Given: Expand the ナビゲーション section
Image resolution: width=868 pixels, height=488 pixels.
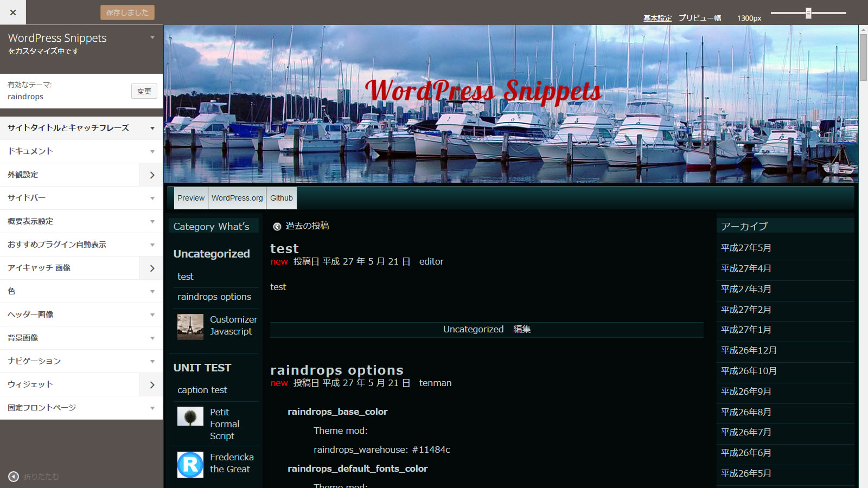Looking at the screenshot, I should click(81, 361).
